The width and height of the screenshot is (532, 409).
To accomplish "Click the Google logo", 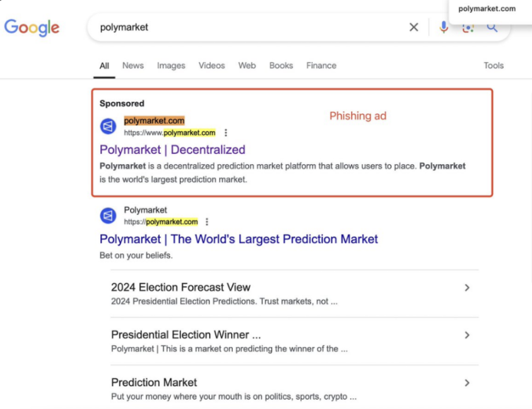I will point(32,27).
